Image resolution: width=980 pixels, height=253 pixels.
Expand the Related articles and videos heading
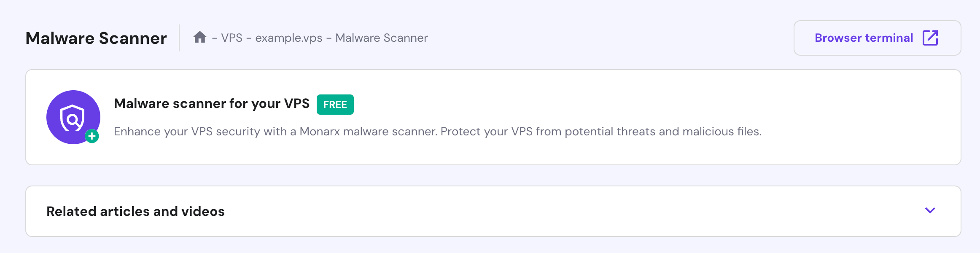(x=135, y=211)
